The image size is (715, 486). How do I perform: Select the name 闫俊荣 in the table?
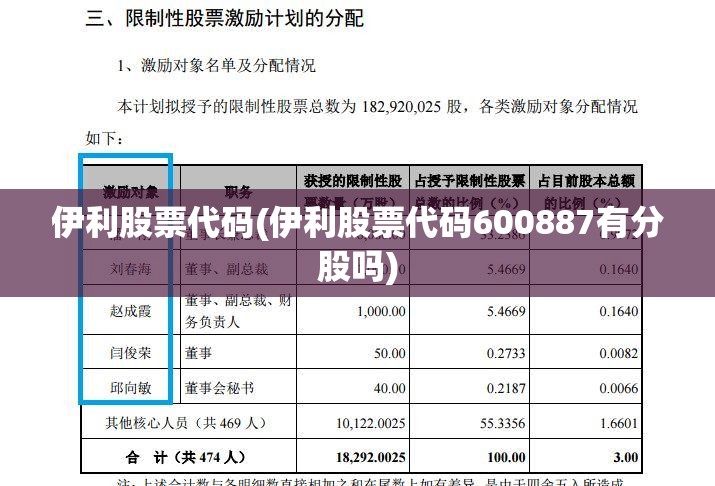(130, 353)
